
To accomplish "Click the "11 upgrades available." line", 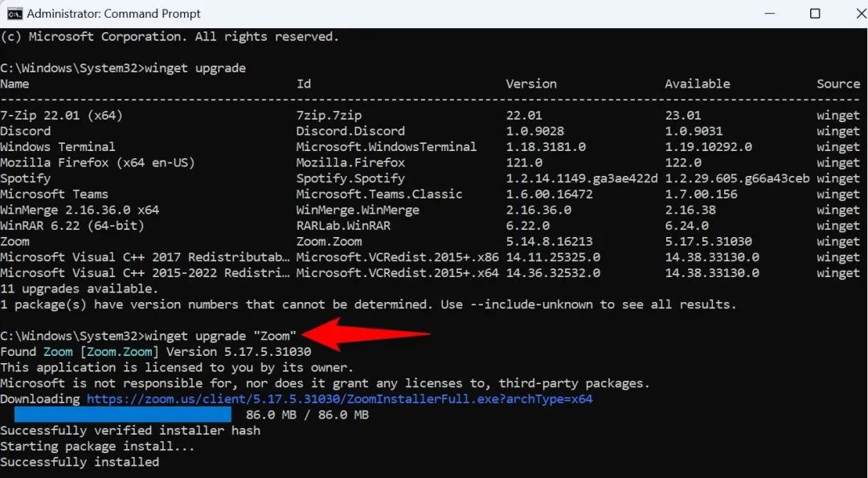I will (79, 288).
